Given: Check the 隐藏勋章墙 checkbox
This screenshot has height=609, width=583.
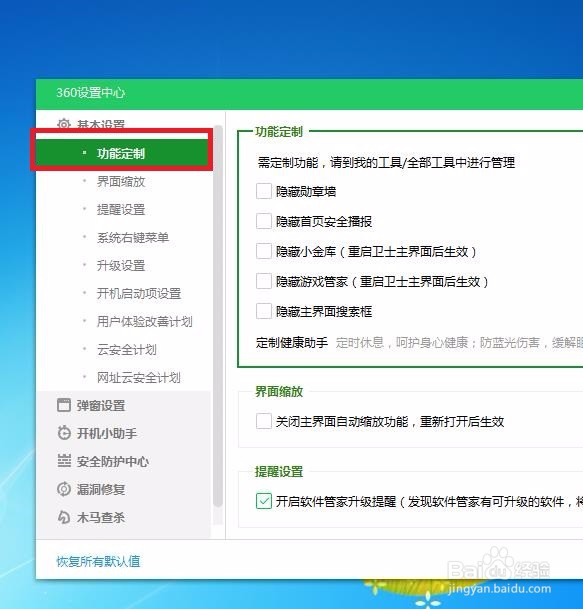Looking at the screenshot, I should (x=264, y=191).
